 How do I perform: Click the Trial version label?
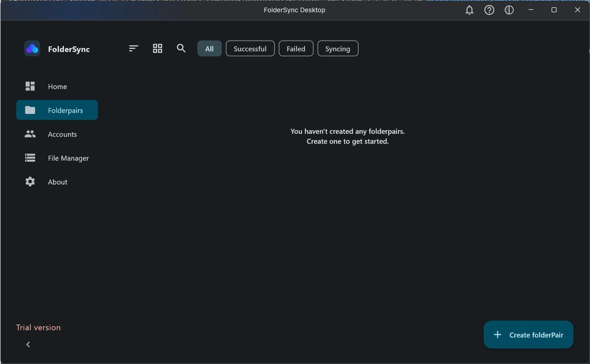(38, 328)
